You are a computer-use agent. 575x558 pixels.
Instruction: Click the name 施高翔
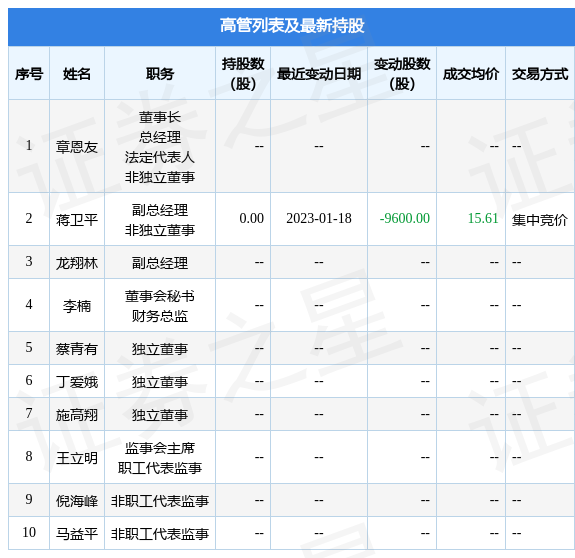coord(77,415)
